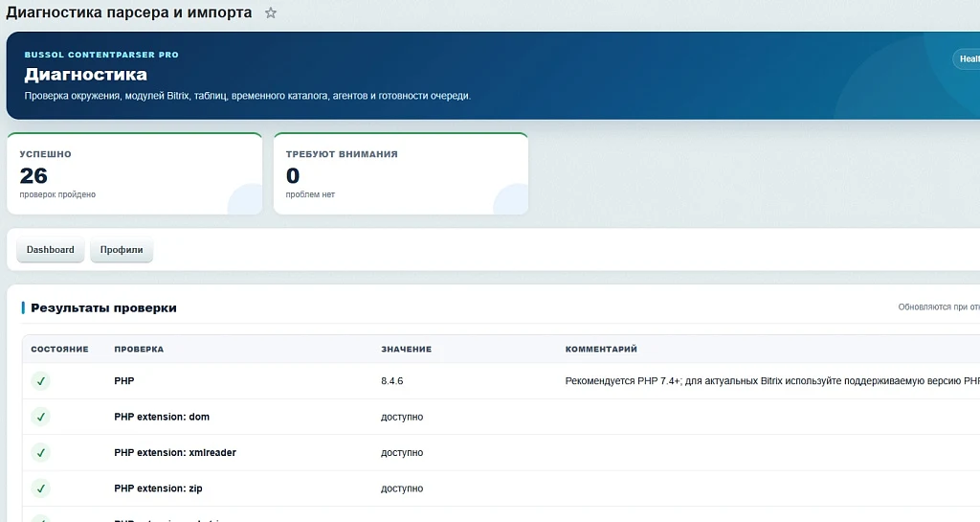Image resolution: width=980 pixels, height=522 pixels.
Task: Click the Проверка окружения banner description
Action: tap(248, 96)
